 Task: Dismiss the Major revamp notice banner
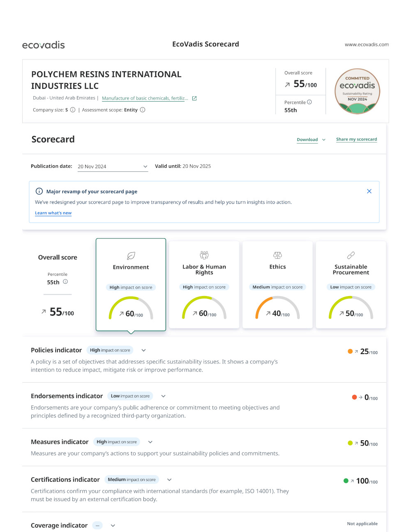[369, 191]
